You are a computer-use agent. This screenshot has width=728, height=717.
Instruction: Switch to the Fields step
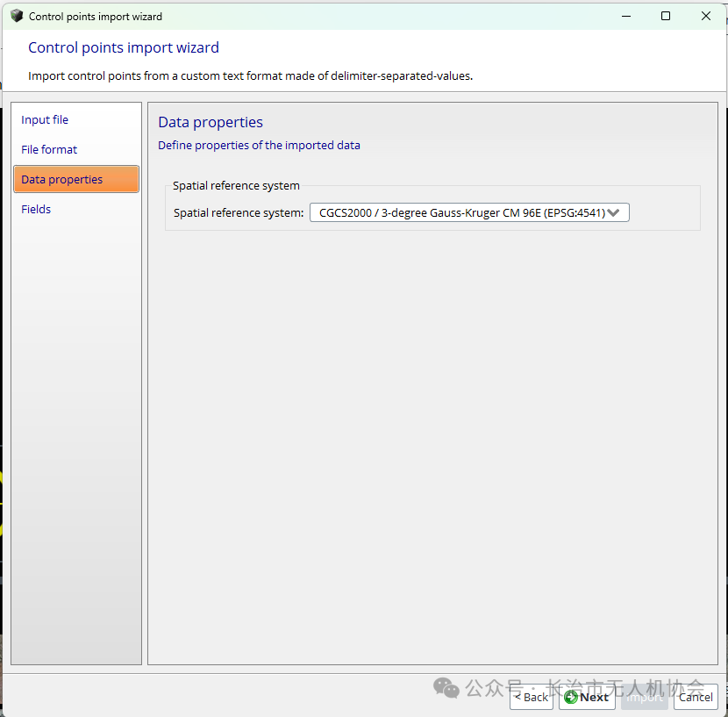click(x=36, y=209)
